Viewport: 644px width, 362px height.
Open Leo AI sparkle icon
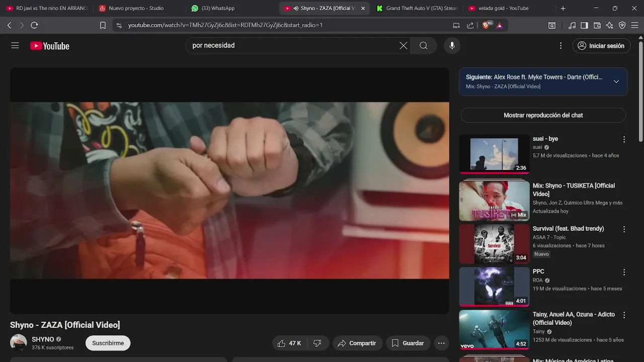pyautogui.click(x=610, y=25)
